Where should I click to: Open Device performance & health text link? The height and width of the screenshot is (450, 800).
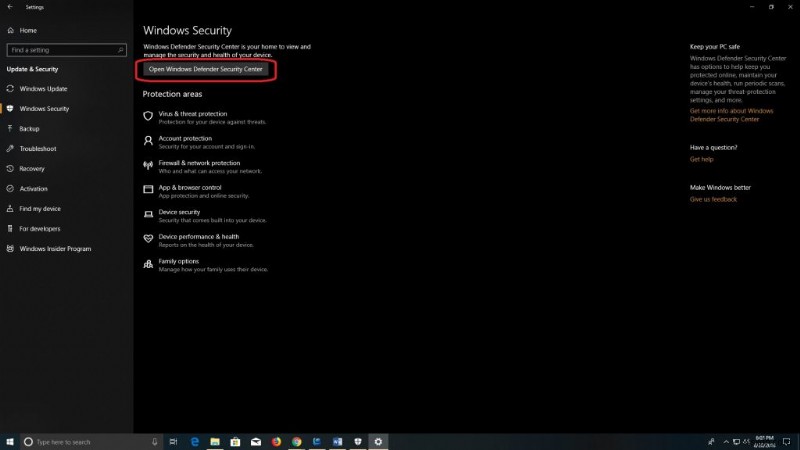[198, 237]
